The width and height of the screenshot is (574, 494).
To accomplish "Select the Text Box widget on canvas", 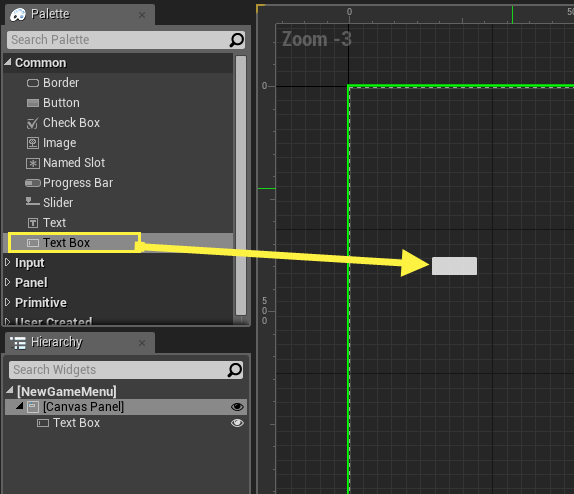I will click(x=454, y=266).
